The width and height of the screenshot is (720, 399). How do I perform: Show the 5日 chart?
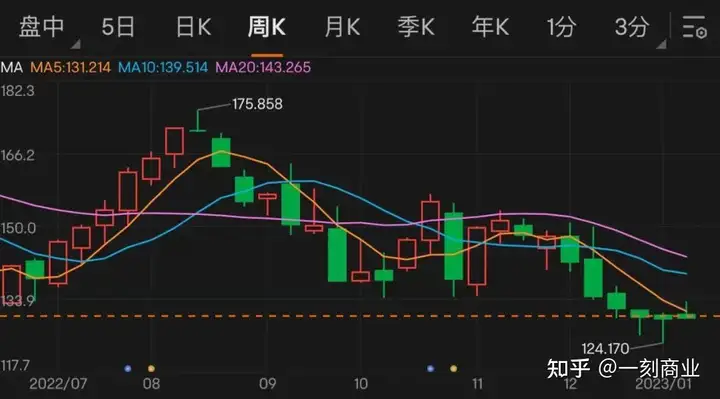118,27
